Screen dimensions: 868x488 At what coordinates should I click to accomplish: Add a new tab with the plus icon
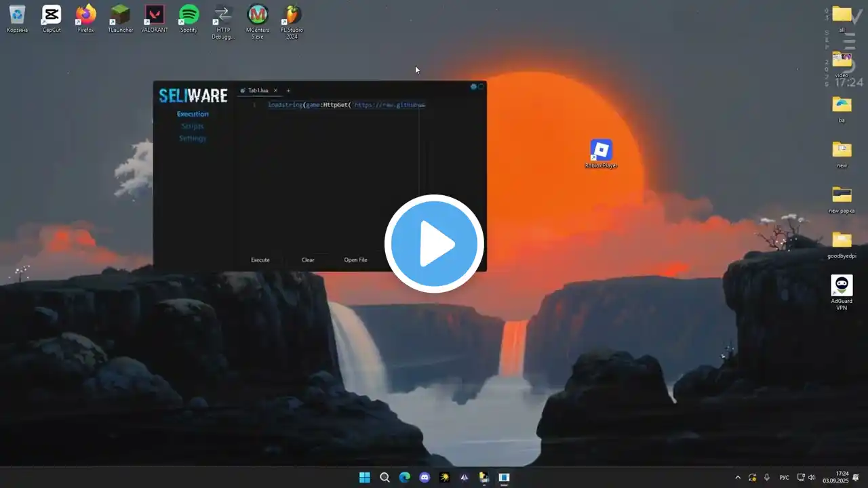(288, 90)
